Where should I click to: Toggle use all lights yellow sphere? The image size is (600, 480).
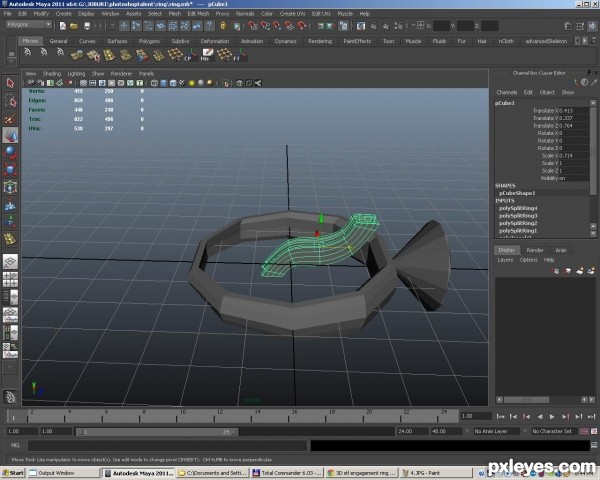(192, 83)
